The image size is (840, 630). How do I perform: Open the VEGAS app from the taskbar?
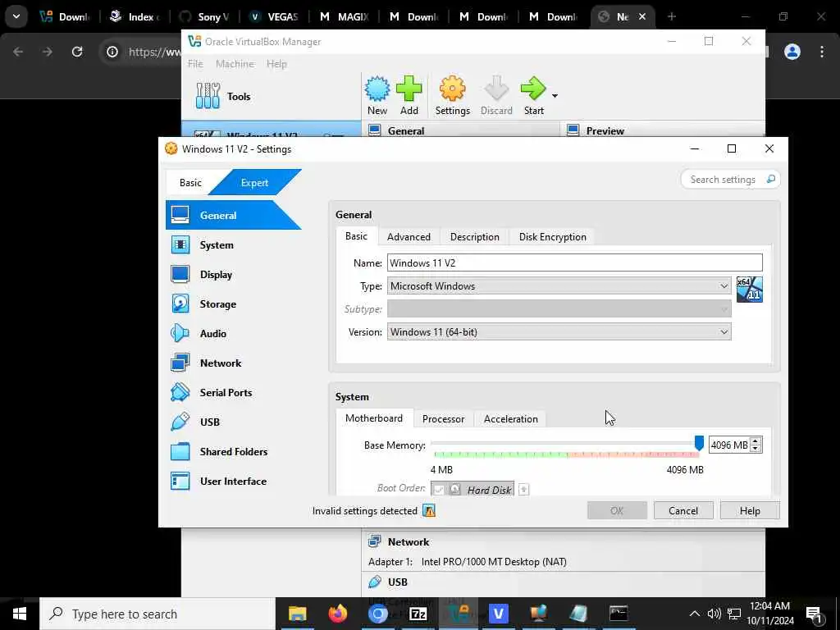click(498, 614)
